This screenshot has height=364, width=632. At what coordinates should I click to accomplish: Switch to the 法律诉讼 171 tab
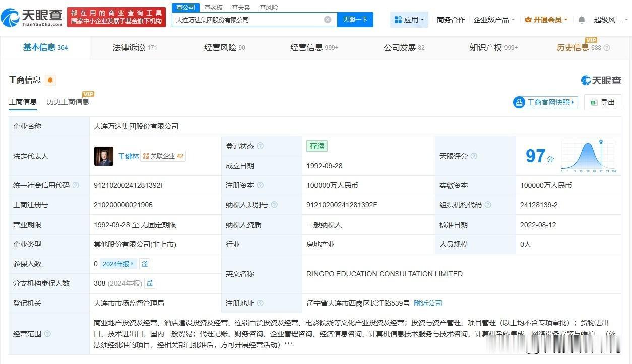click(135, 47)
